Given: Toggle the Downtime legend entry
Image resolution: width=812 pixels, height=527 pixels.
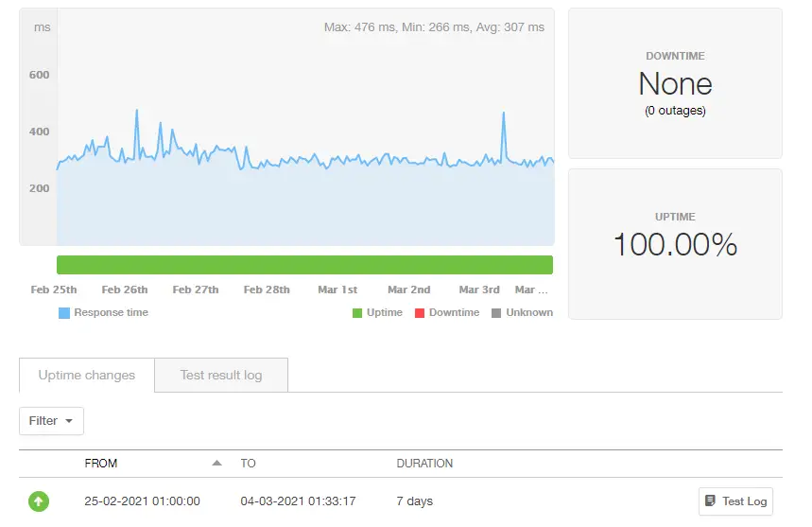Looking at the screenshot, I should [446, 313].
